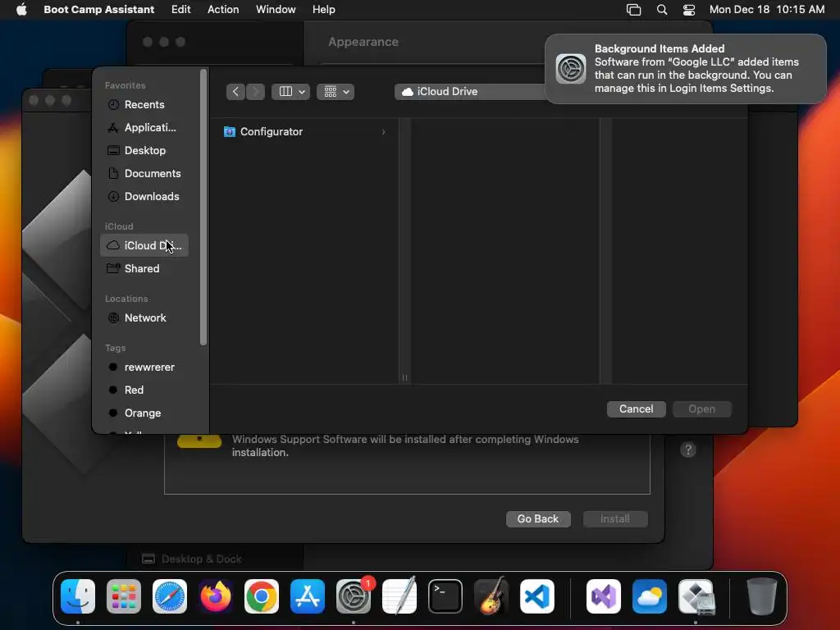
Task: Expand the Configurator folder chevron
Action: point(384,132)
